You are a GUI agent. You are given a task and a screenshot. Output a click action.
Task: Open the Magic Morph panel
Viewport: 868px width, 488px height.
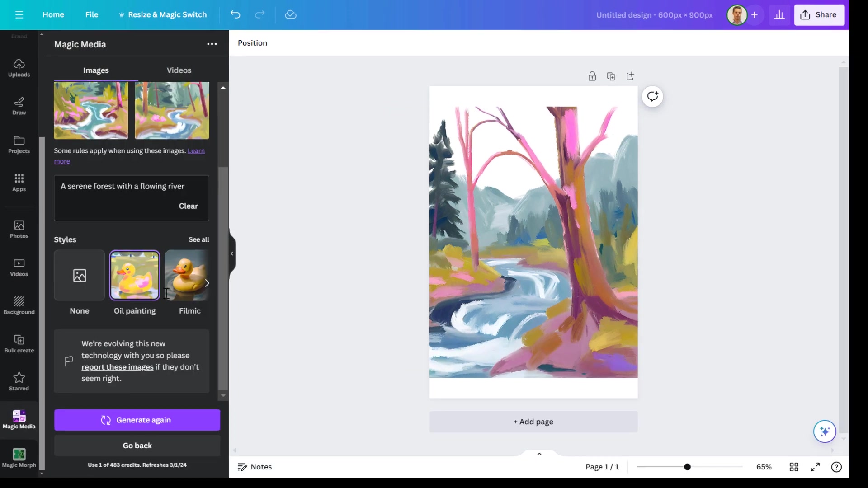(19, 457)
